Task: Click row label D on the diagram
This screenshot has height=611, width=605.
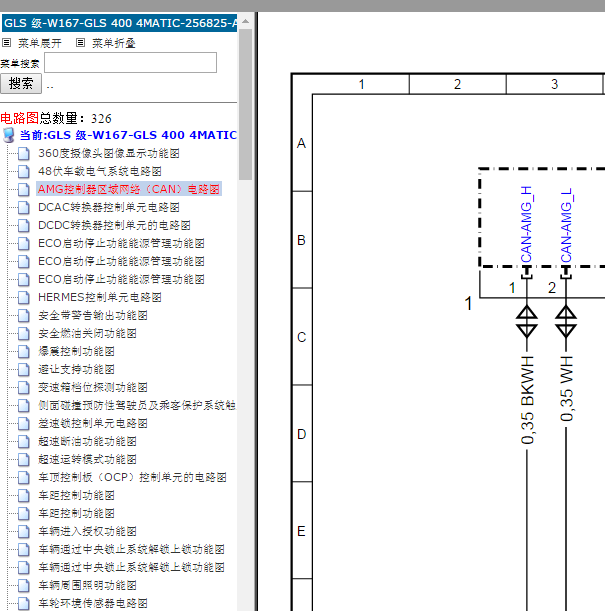Action: click(302, 434)
